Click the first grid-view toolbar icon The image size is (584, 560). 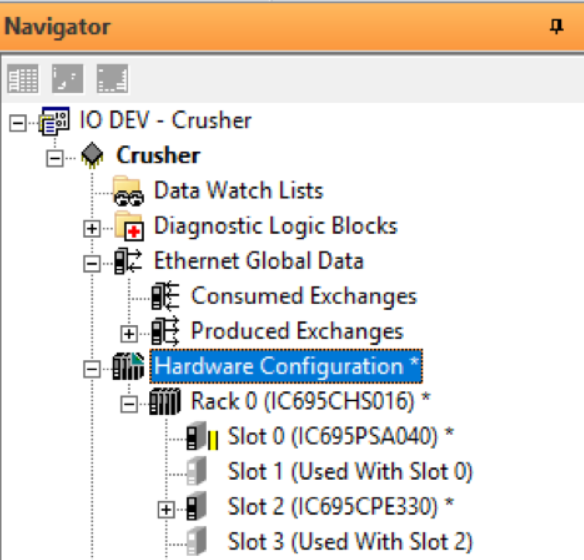coord(23,79)
